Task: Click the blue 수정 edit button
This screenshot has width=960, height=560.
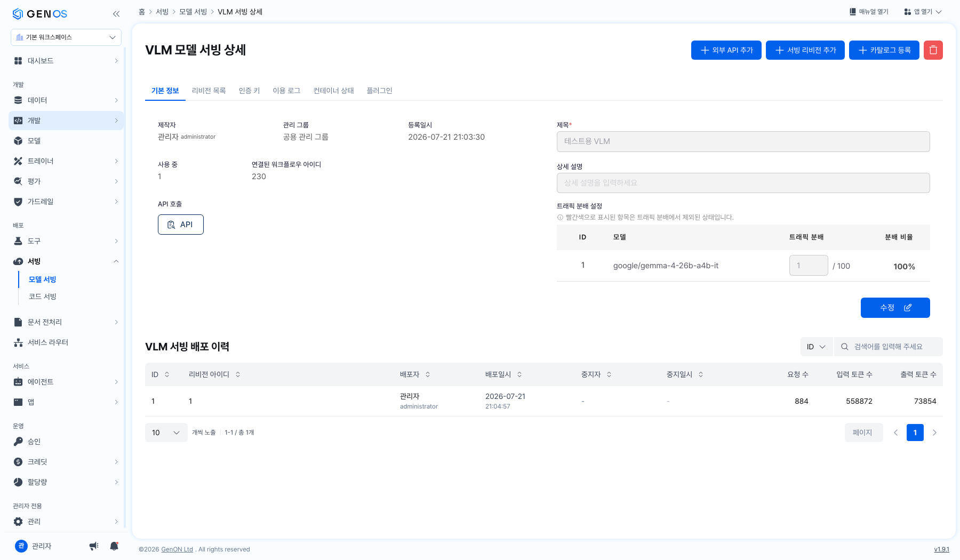Action: coord(895,308)
